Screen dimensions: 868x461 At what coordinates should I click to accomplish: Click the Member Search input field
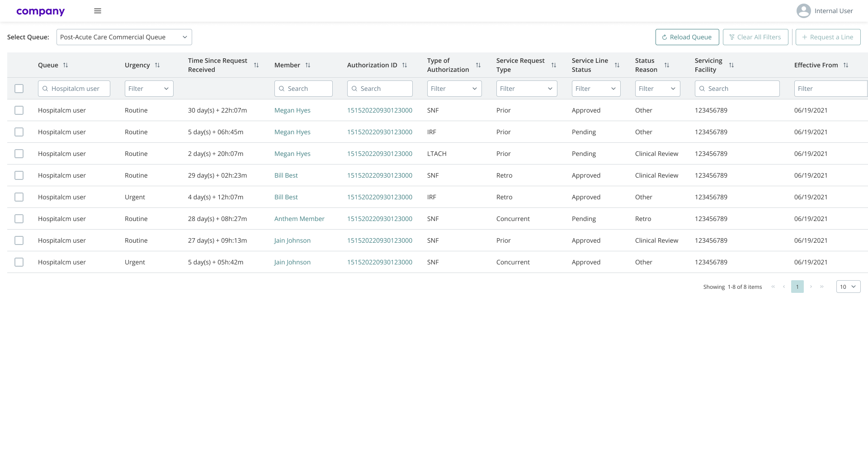(303, 89)
